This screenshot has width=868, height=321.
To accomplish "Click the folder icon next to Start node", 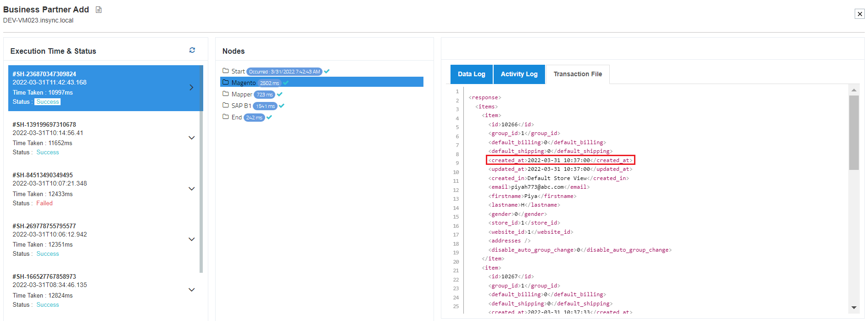I will click(226, 71).
